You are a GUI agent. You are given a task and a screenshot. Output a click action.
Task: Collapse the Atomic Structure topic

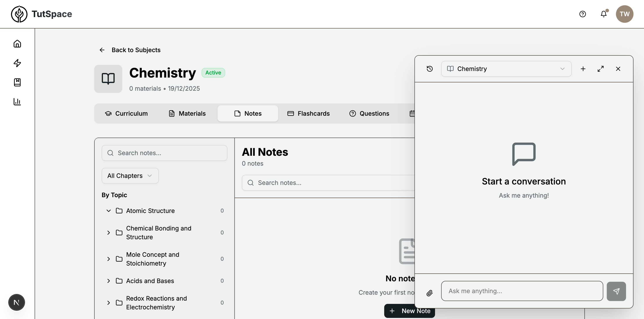pos(108,211)
